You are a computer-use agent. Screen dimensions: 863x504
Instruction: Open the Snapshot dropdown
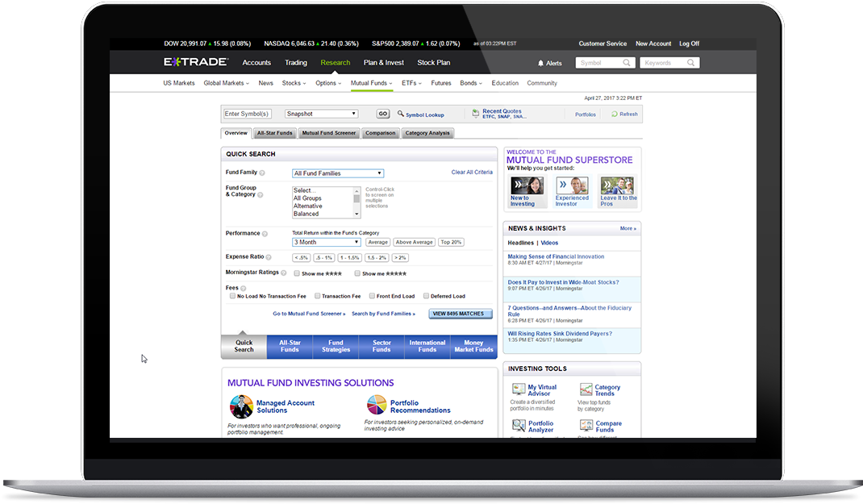321,115
